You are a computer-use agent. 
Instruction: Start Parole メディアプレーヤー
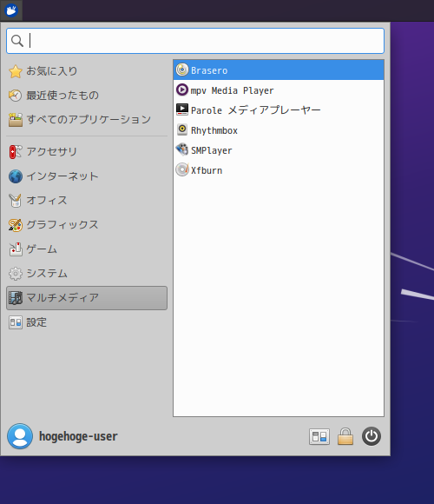pos(279,110)
